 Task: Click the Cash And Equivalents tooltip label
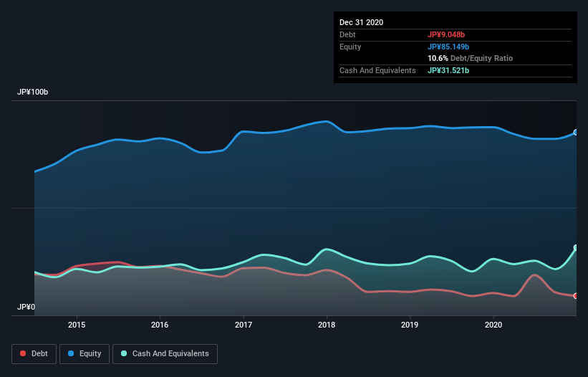click(377, 70)
